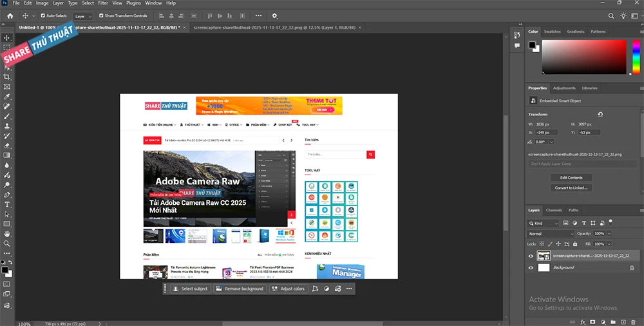Select the Rectangle shape tool

click(x=6, y=224)
